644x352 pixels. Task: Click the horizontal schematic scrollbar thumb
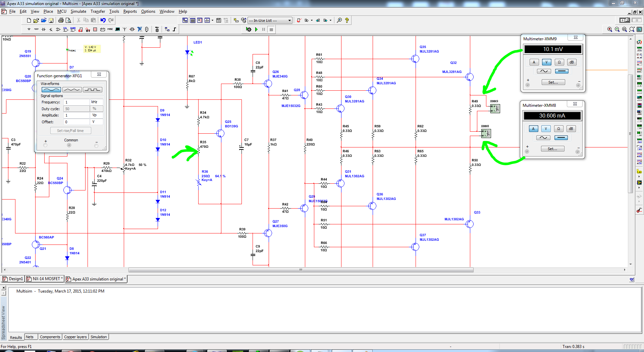(x=301, y=270)
